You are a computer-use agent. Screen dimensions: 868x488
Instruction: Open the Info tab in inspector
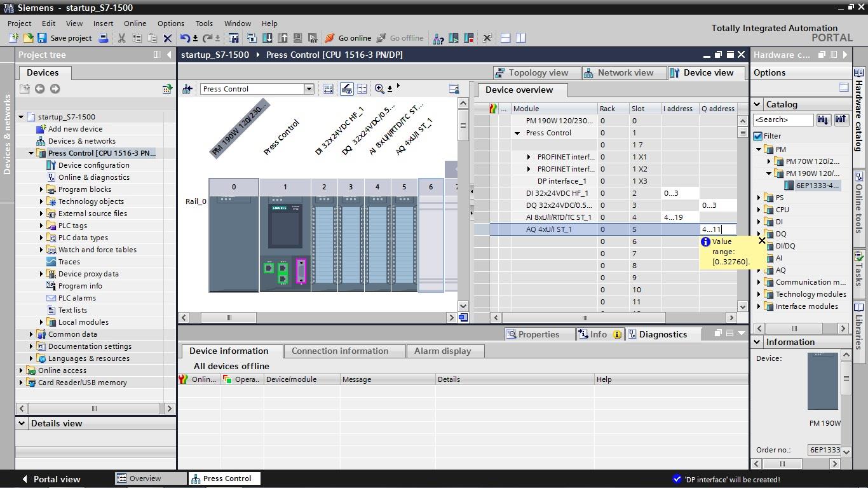point(599,334)
